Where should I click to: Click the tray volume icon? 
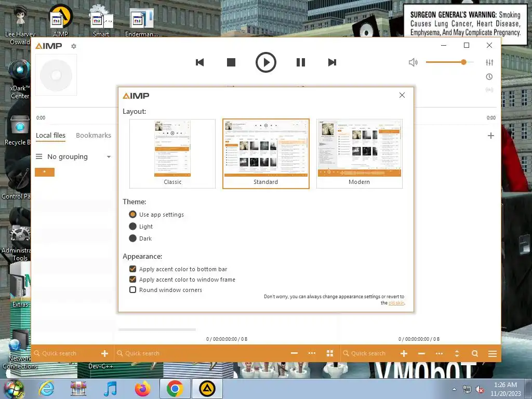coord(480,390)
